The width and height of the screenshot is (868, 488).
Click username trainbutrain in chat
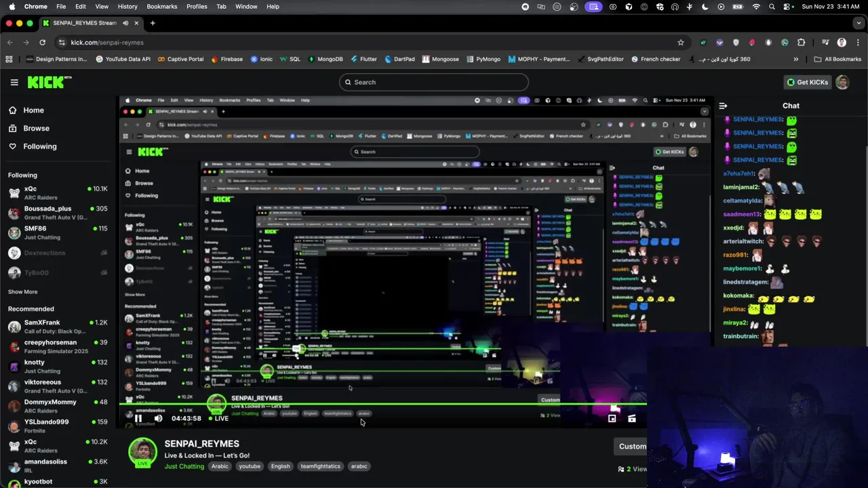[x=741, y=336]
